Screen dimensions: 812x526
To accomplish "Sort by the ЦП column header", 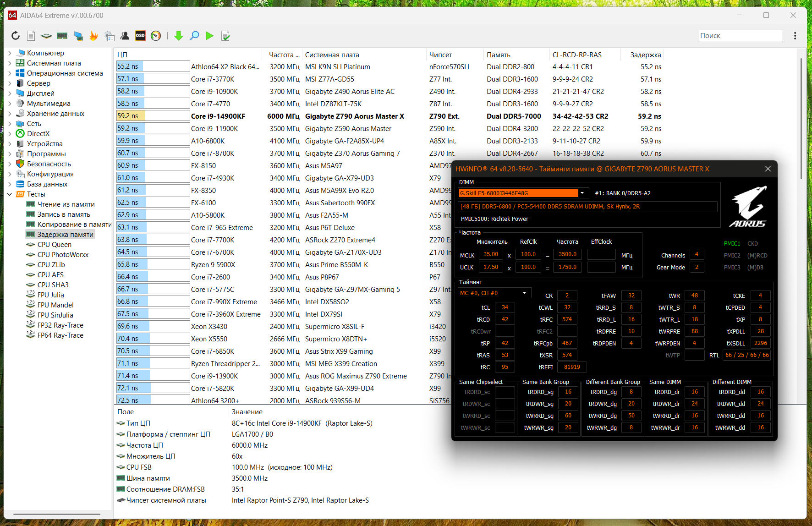I will tap(188, 55).
